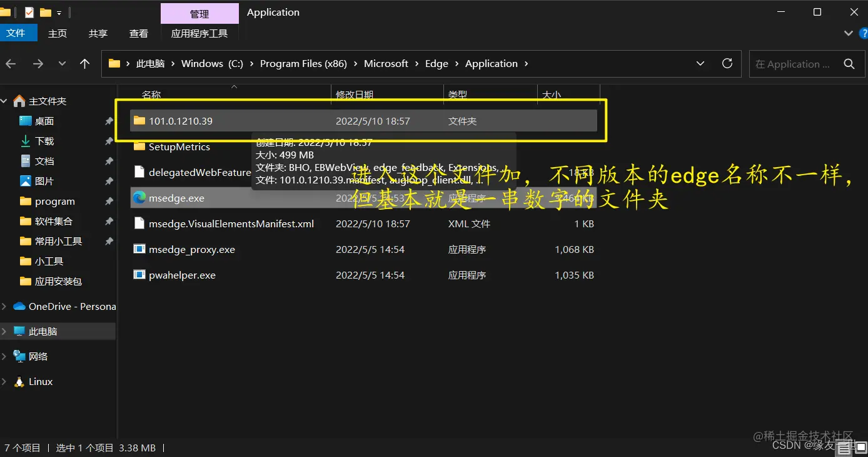Go forward using the right arrow
868x457 pixels.
[x=38, y=64]
